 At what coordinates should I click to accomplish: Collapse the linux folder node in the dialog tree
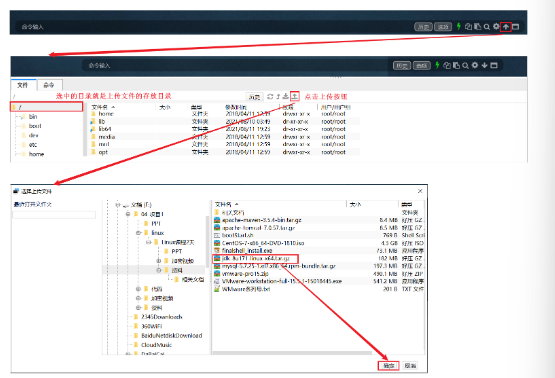138,233
